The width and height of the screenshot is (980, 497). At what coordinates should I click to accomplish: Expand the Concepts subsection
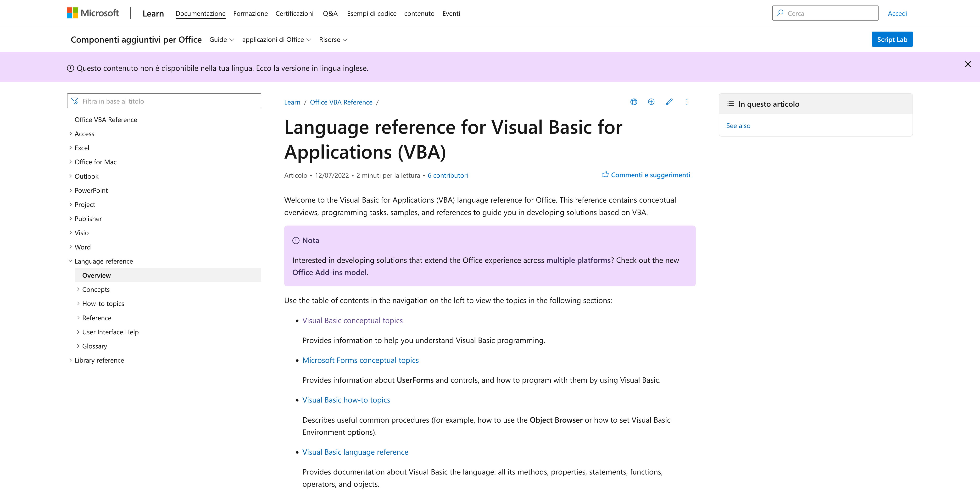pos(78,289)
